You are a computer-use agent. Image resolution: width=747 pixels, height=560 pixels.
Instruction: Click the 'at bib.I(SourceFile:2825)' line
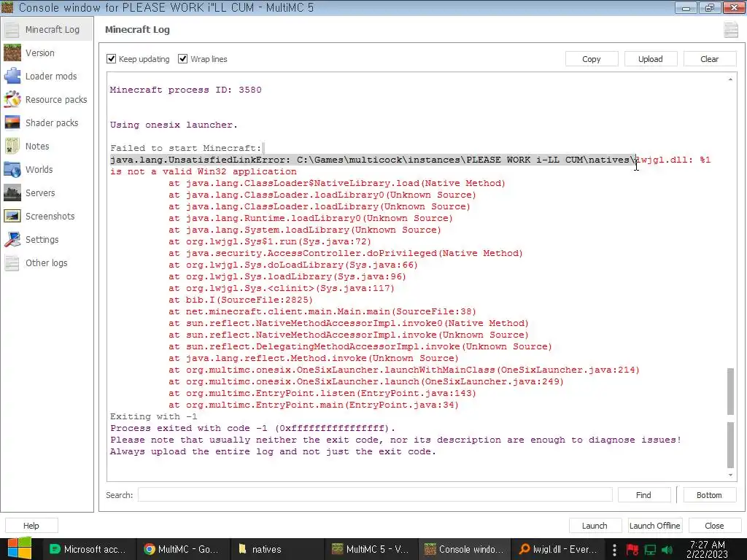[x=241, y=300]
